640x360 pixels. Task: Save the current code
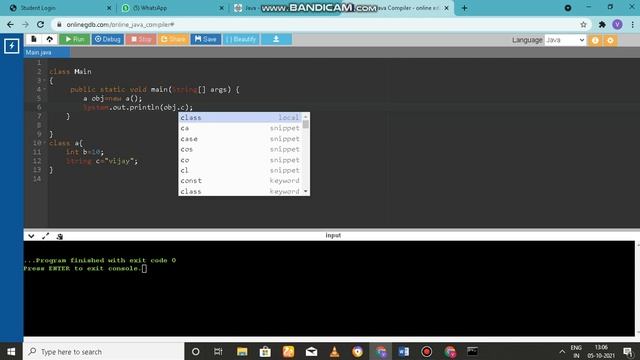coord(206,39)
